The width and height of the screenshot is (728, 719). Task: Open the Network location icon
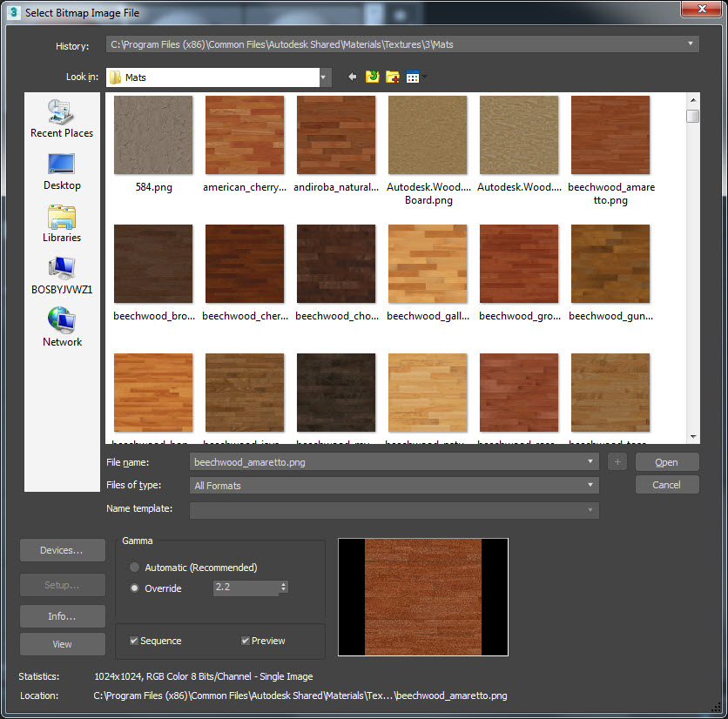(x=61, y=321)
